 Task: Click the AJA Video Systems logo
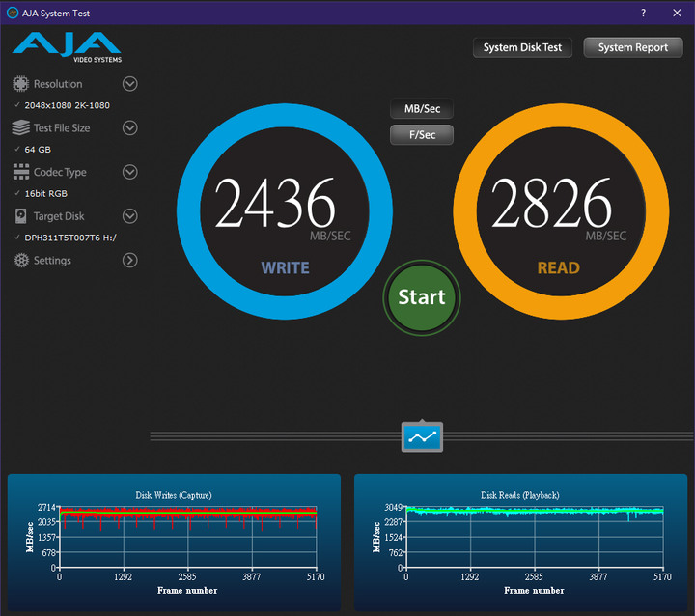(67, 47)
